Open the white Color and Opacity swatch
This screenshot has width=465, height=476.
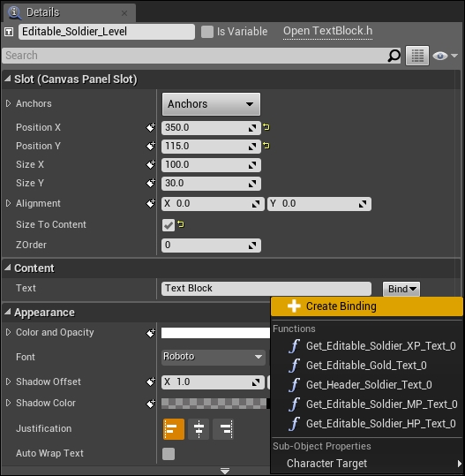[x=215, y=333]
